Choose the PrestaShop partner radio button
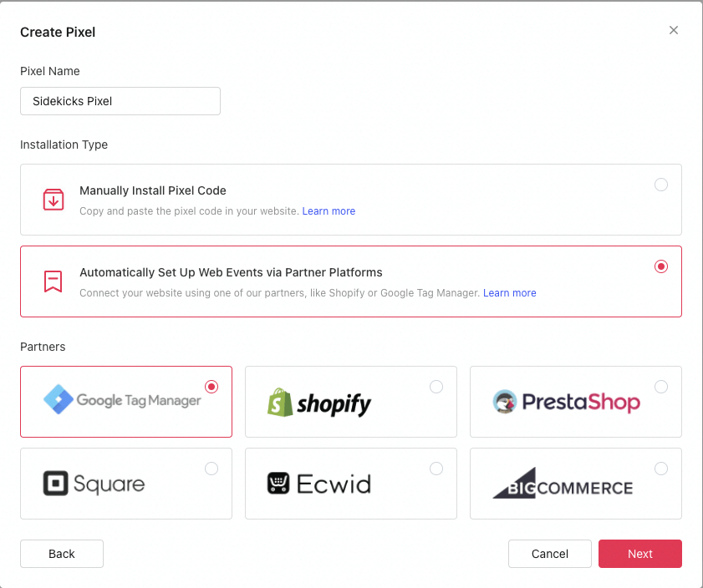This screenshot has width=703, height=588. coord(661,387)
